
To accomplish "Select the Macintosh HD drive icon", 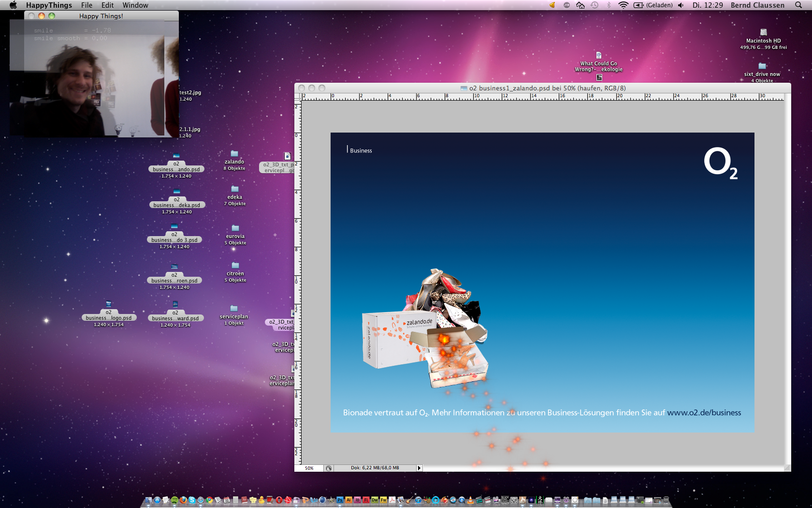I will pyautogui.click(x=763, y=32).
